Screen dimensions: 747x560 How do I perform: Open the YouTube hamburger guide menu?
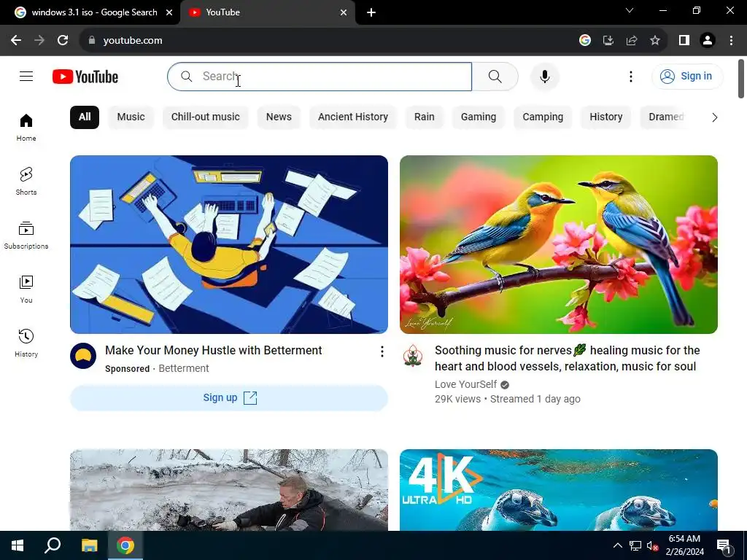click(26, 76)
